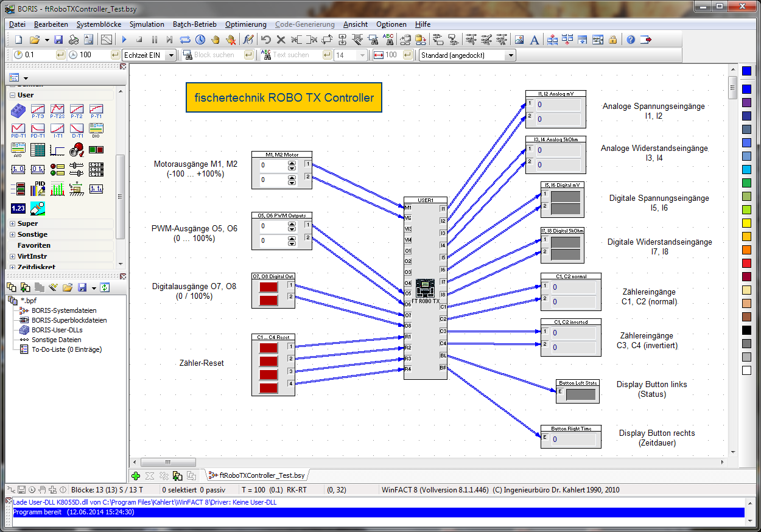Expand the Sonstige block category
The image size is (761, 532).
coord(12,234)
